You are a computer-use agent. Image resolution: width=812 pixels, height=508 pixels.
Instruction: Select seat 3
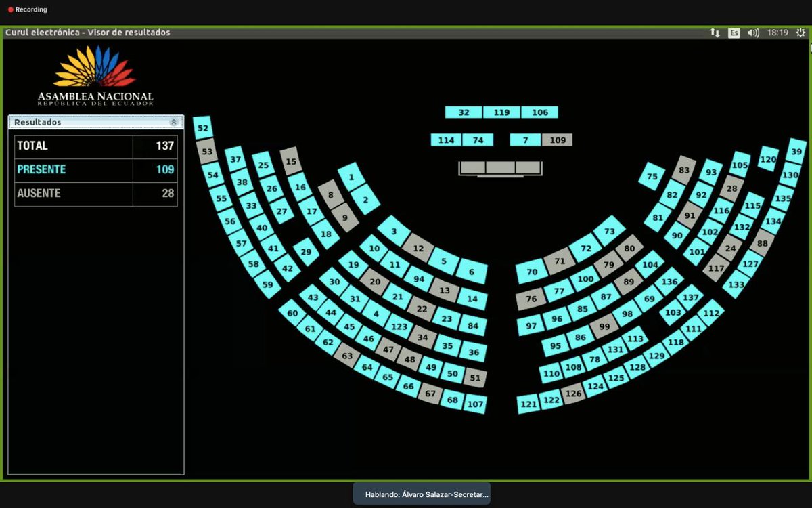pos(394,232)
